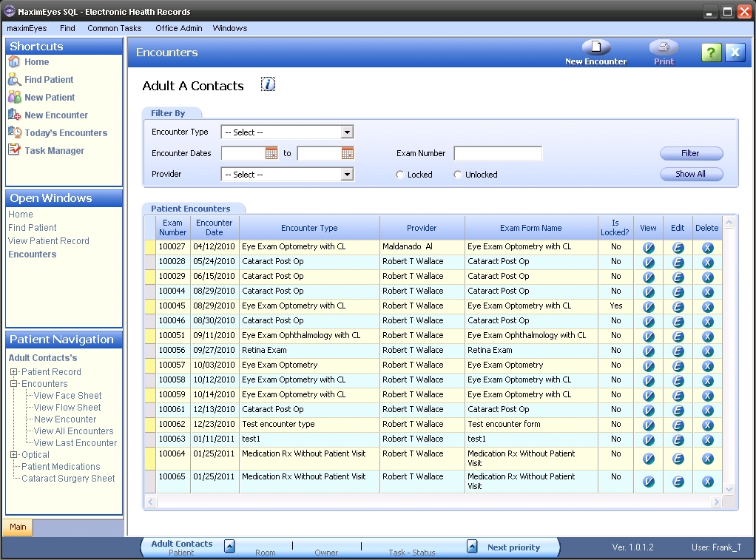Image resolution: width=756 pixels, height=560 pixels.
Task: View encounter 100045 using its View icon
Action: point(649,307)
